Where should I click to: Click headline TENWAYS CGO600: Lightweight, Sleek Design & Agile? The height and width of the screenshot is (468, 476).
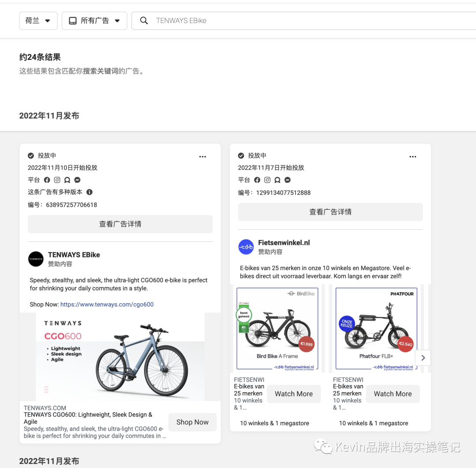(88, 418)
